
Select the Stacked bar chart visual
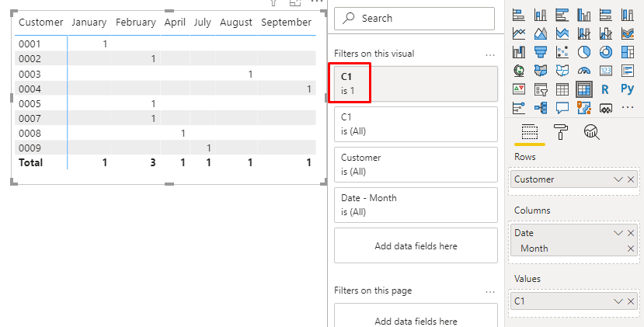tap(519, 16)
